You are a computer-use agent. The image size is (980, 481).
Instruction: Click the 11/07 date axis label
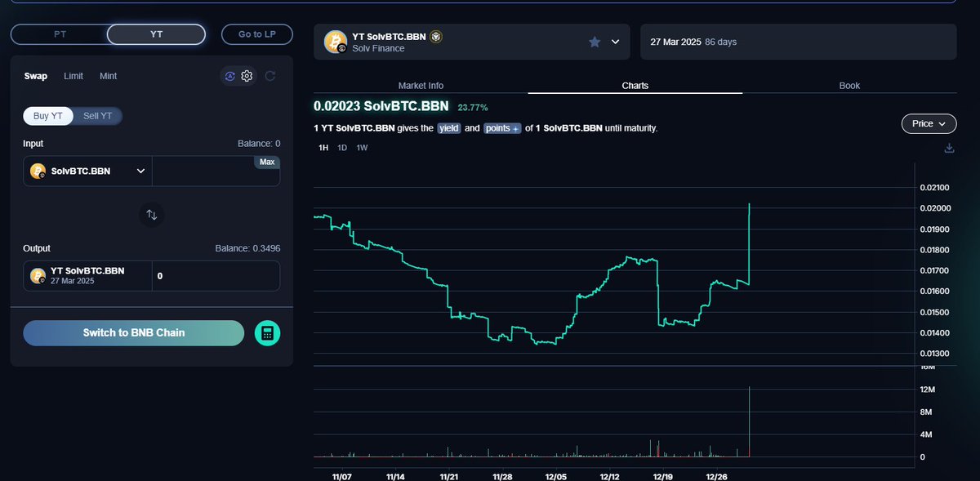[x=341, y=476]
